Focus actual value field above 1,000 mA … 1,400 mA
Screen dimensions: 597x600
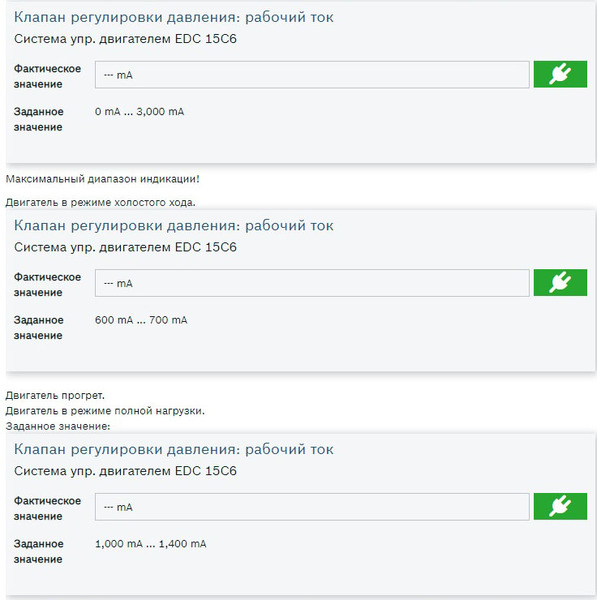click(x=312, y=507)
